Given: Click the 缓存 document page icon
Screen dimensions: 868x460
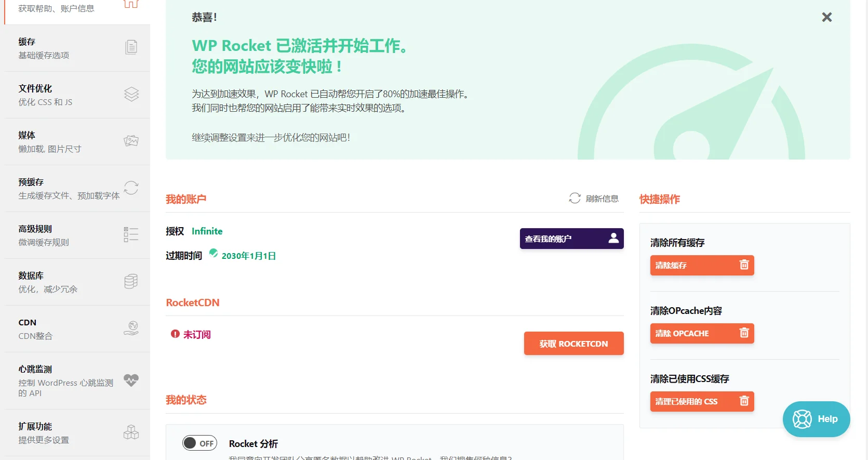Looking at the screenshot, I should [131, 47].
